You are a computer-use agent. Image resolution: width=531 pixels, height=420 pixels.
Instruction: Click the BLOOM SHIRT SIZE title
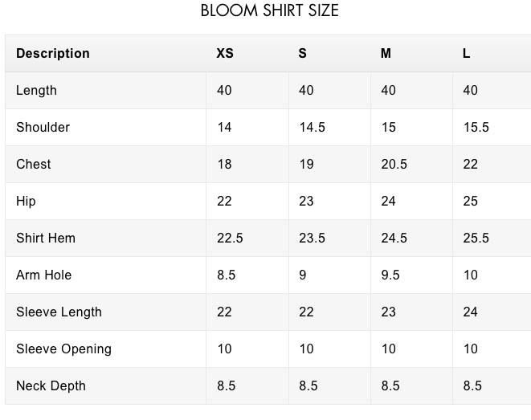coord(269,11)
